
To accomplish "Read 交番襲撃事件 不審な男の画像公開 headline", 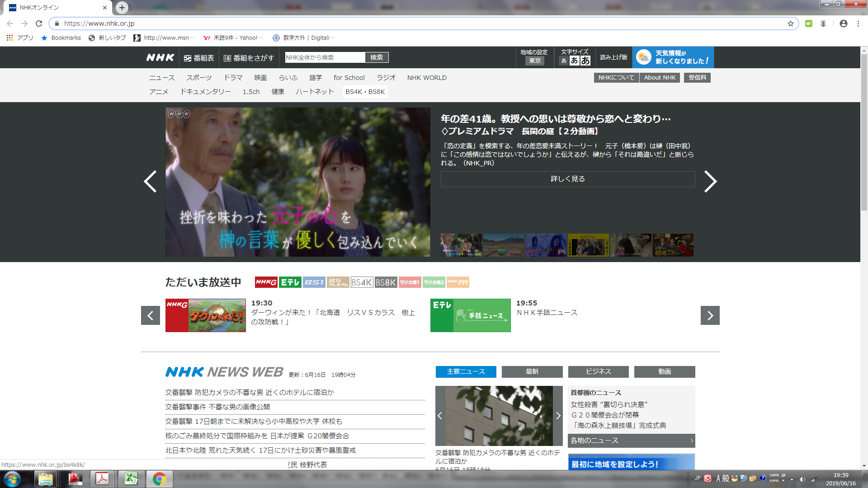I will point(217,407).
